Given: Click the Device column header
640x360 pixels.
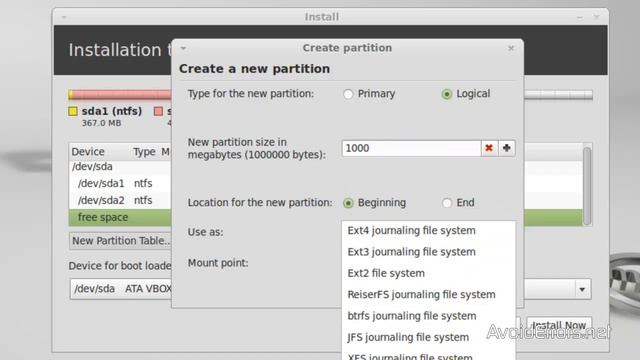Looking at the screenshot, I should pos(88,152).
